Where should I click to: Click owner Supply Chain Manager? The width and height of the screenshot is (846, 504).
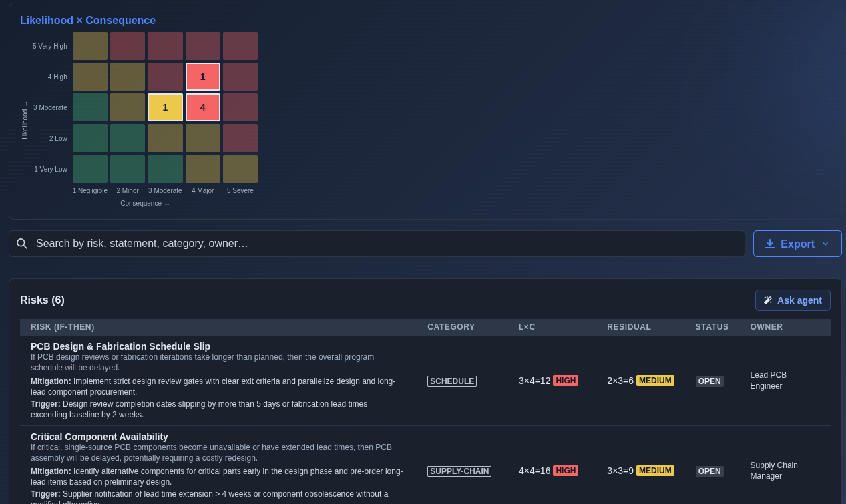pyautogui.click(x=774, y=471)
